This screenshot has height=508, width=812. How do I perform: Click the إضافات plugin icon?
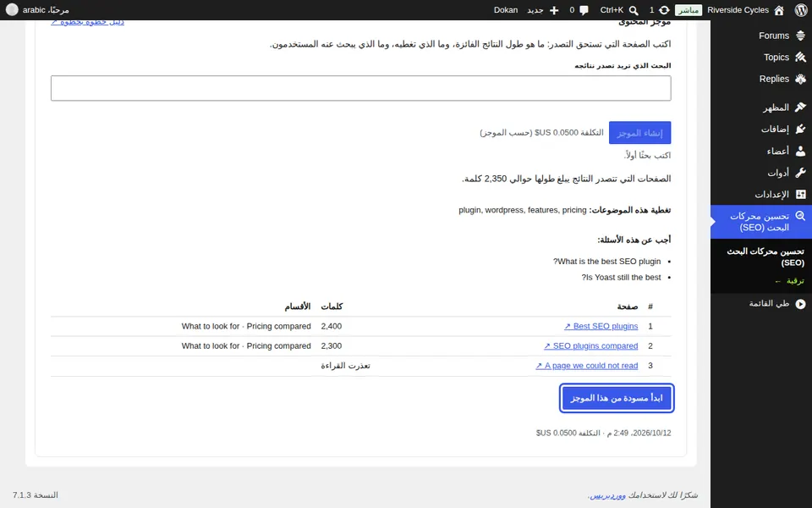tap(801, 129)
